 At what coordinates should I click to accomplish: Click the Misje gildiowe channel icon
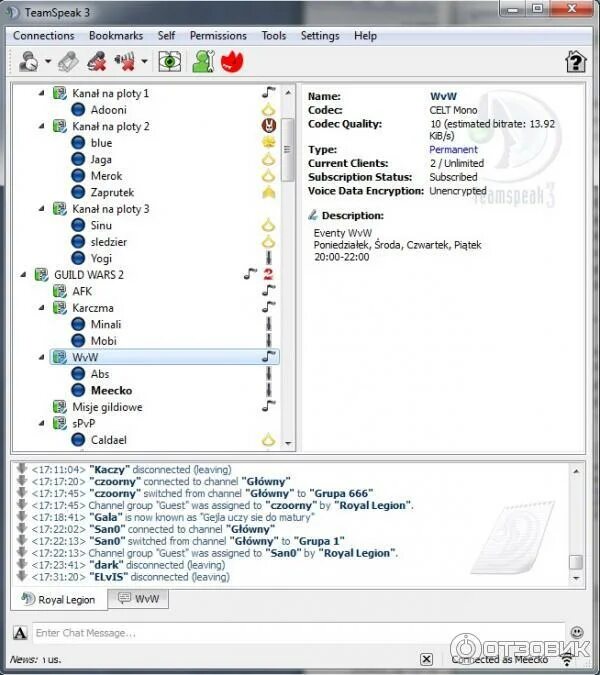(59, 407)
